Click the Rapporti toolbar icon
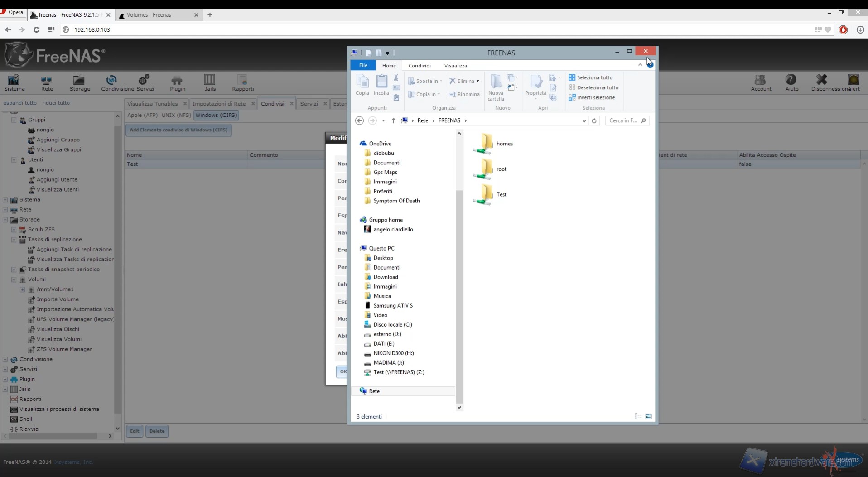The height and width of the screenshot is (477, 868). coord(242,82)
